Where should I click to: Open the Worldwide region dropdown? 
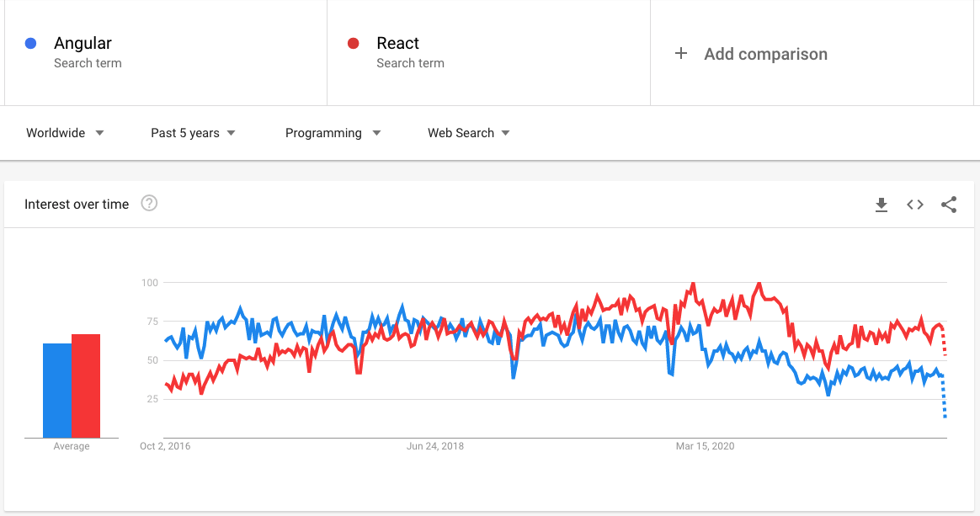65,133
